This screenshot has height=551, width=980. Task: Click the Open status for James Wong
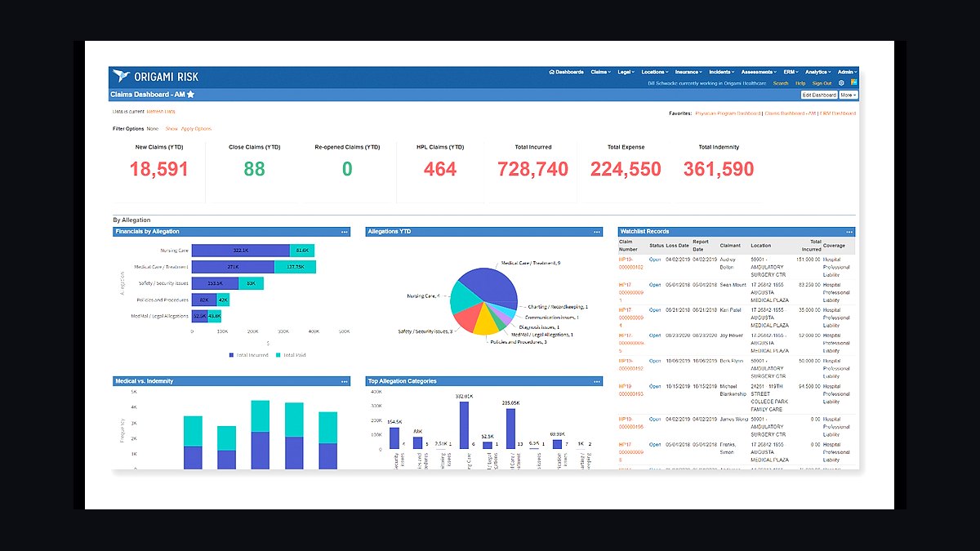[655, 419]
